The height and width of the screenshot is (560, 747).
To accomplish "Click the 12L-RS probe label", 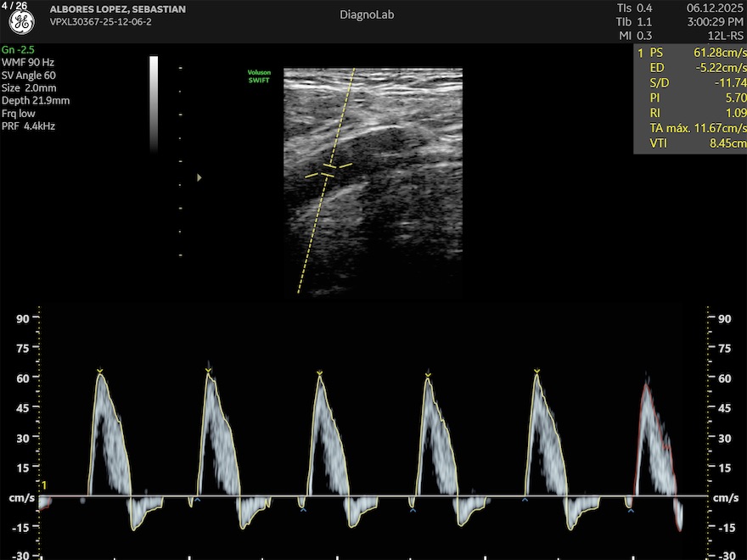I will (x=729, y=35).
